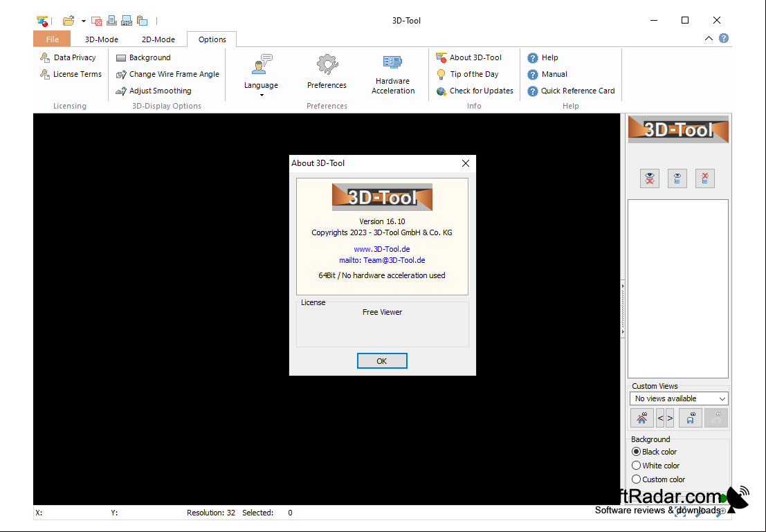Expand the open-file dropdown arrow

[x=84, y=21]
